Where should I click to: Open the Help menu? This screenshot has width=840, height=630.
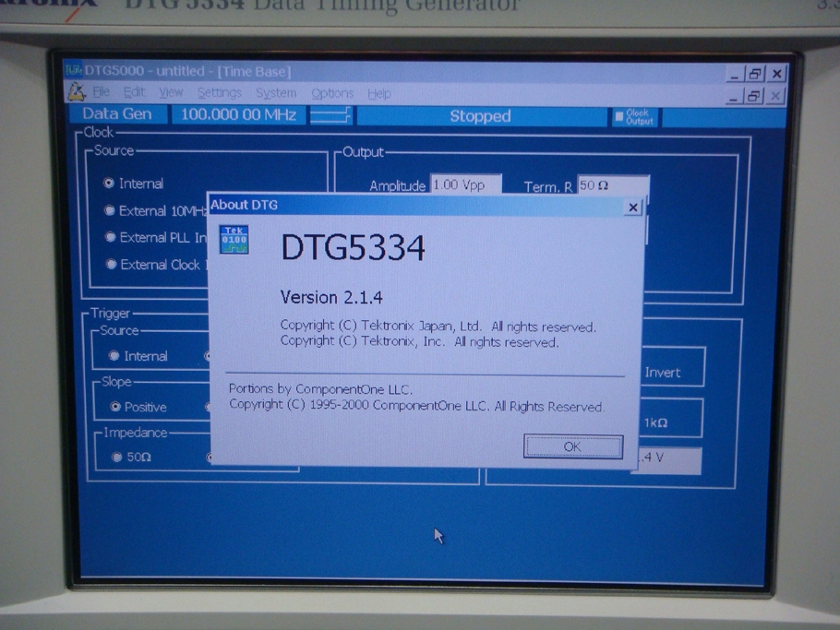coord(379,94)
